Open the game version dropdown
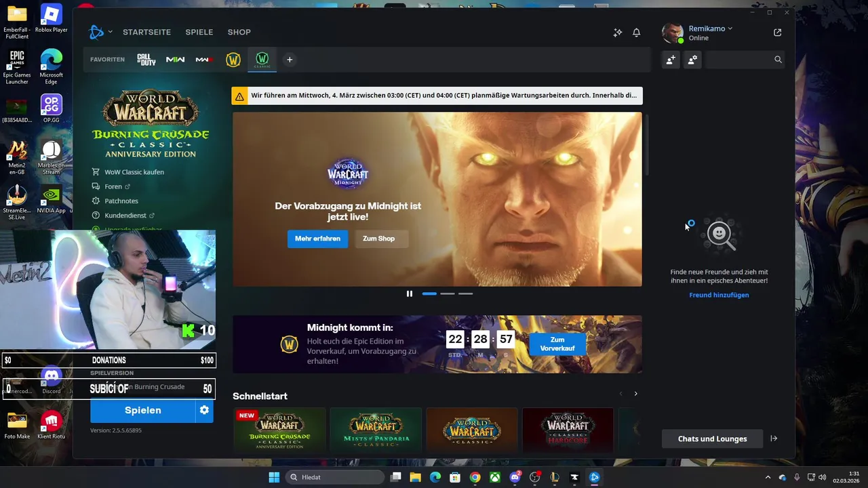 click(x=152, y=387)
